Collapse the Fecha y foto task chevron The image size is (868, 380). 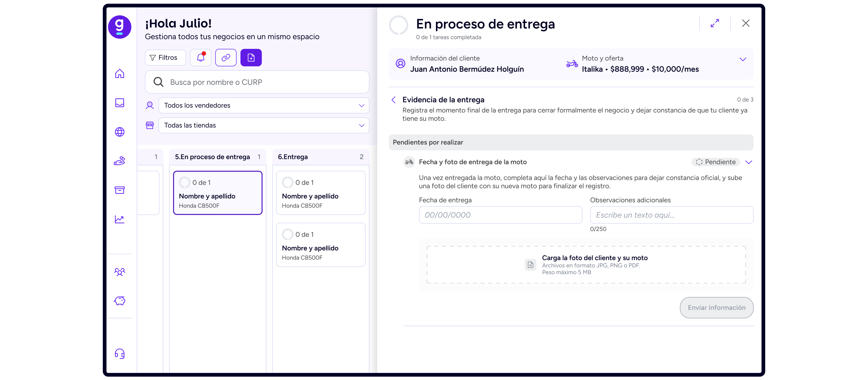click(x=749, y=162)
